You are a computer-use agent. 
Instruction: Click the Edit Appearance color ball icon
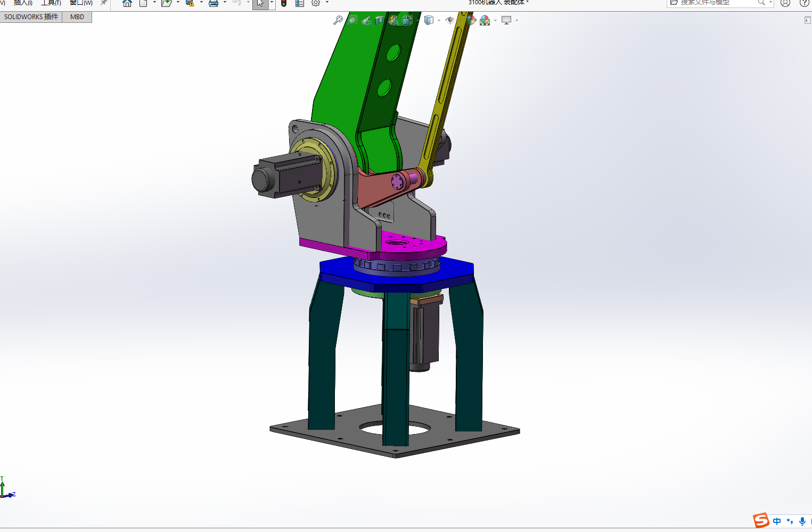tap(471, 20)
